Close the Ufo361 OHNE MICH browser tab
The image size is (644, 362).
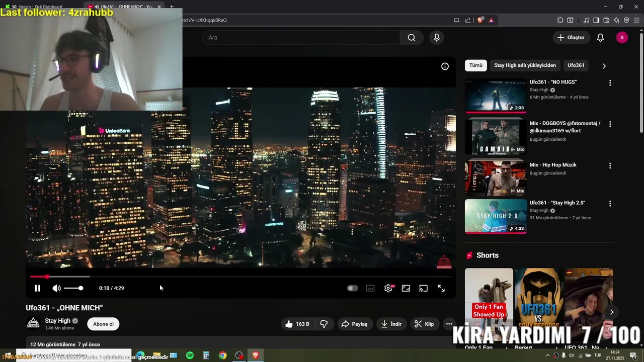click(159, 7)
